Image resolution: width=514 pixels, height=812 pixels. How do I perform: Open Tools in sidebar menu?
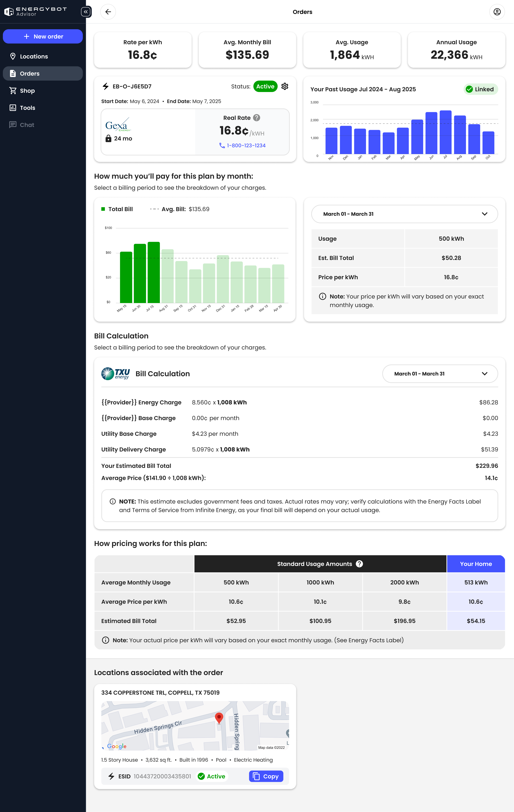tap(27, 108)
